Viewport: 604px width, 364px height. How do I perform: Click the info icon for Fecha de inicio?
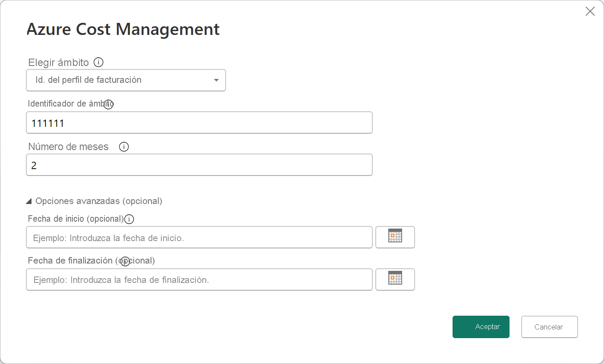pyautogui.click(x=129, y=219)
